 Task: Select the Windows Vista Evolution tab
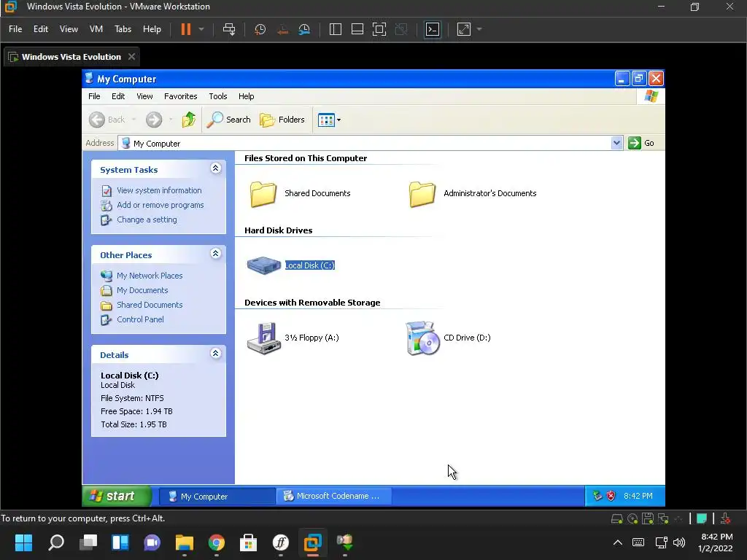pyautogui.click(x=71, y=57)
